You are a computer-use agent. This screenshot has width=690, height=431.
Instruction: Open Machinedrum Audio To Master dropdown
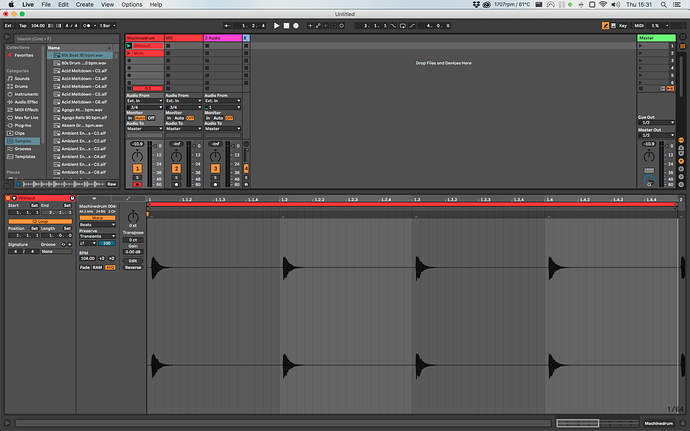pyautogui.click(x=145, y=129)
